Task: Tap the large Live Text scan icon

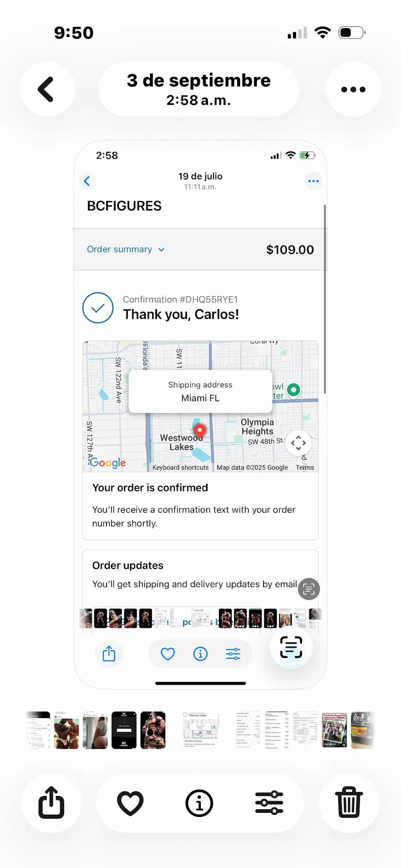Action: [x=291, y=647]
